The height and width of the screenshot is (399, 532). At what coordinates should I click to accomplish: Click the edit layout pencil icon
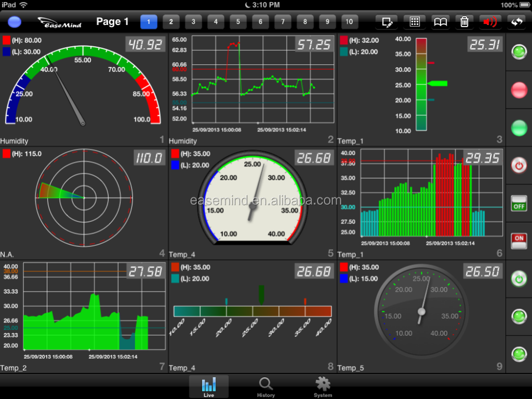tap(387, 22)
